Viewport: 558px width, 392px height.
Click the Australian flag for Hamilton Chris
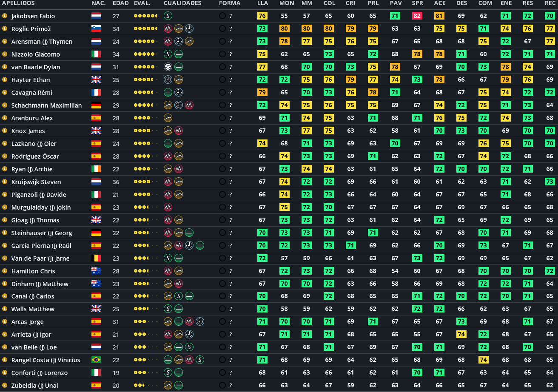(x=96, y=271)
